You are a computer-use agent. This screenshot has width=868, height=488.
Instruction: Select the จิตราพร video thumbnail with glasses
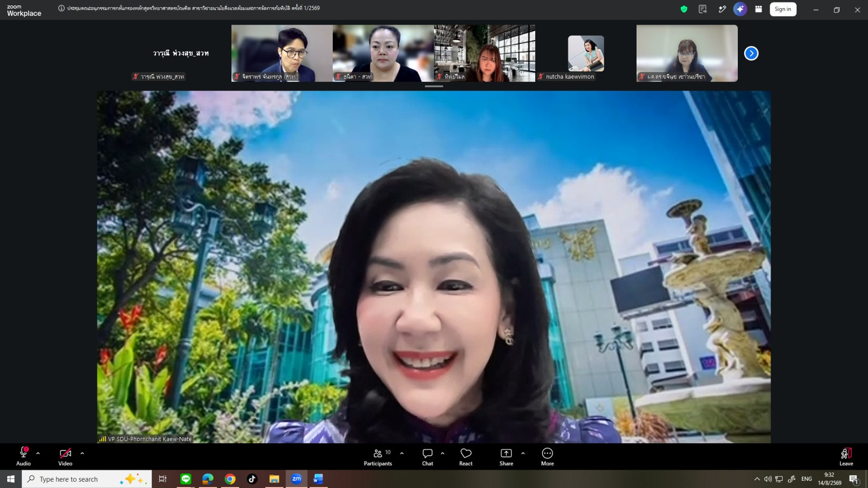click(x=282, y=53)
